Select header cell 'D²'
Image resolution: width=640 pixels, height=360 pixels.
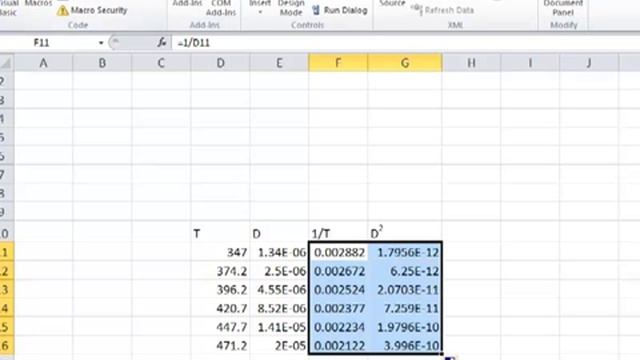(x=404, y=233)
